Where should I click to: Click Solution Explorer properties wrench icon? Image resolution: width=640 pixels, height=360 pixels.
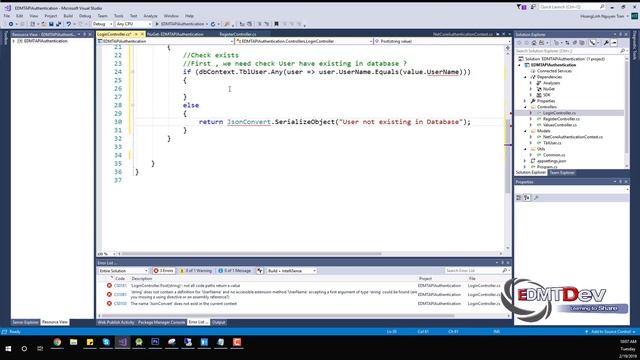606,43
